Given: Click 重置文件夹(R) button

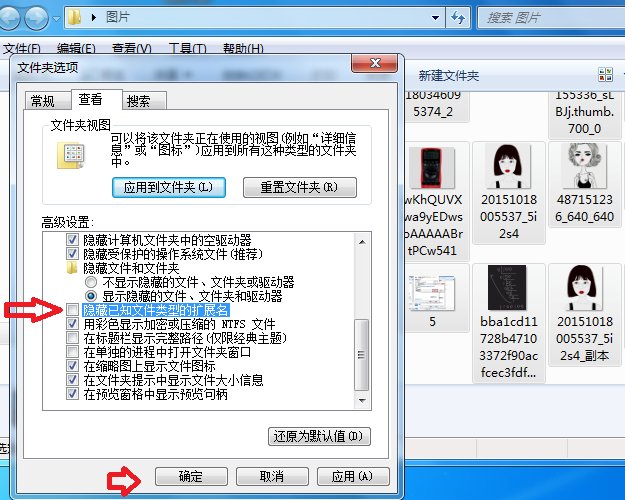Looking at the screenshot, I should tap(299, 187).
